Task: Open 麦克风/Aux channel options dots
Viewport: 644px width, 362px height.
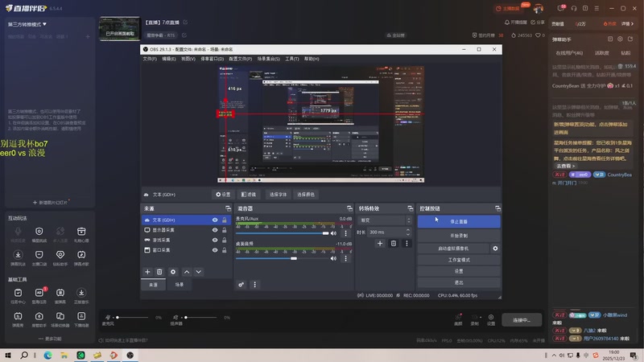Action: pyautogui.click(x=346, y=233)
